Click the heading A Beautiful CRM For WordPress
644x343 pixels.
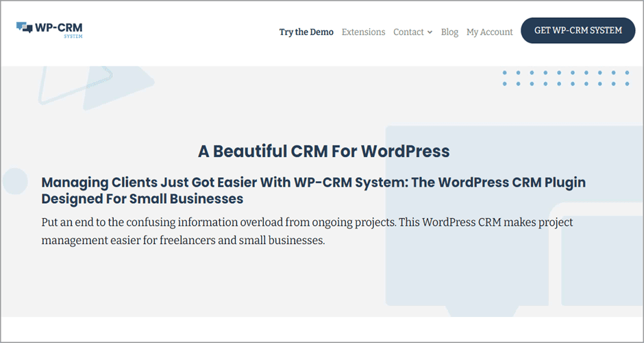[323, 151]
